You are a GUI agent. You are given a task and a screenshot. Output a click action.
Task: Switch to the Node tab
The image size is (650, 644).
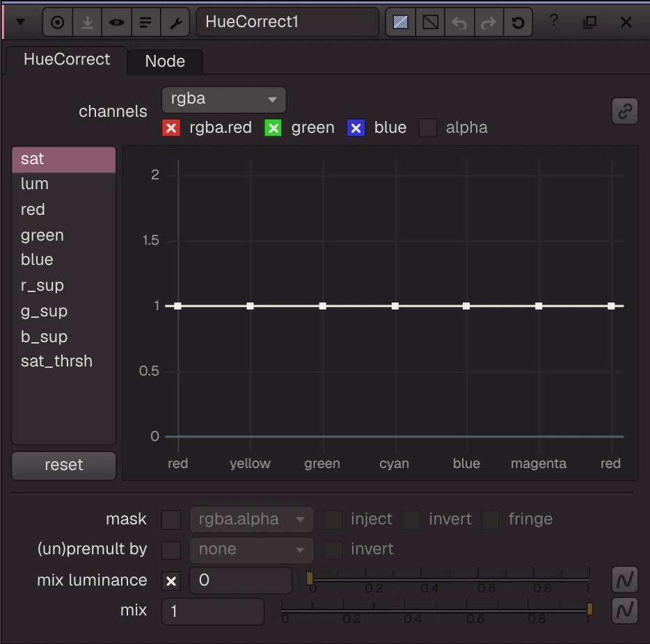(165, 61)
